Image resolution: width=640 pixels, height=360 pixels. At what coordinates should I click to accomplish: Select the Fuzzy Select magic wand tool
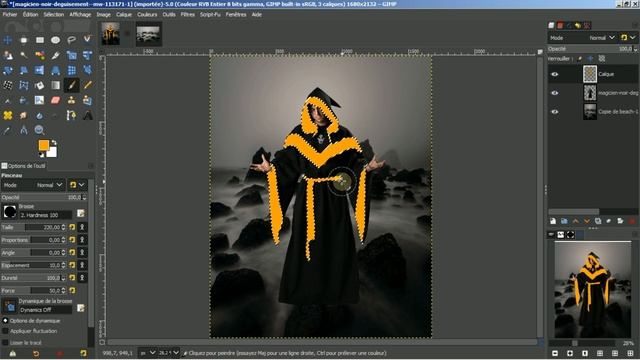click(x=24, y=55)
